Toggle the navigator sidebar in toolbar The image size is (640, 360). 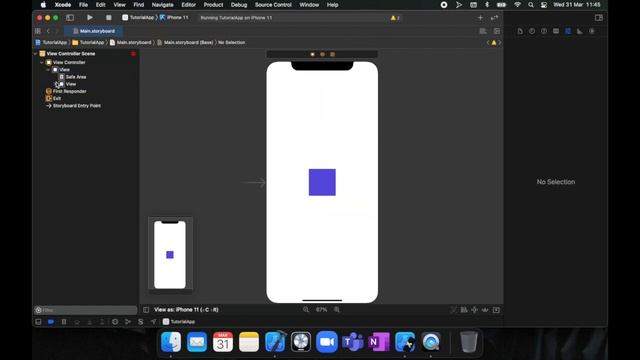click(70, 18)
